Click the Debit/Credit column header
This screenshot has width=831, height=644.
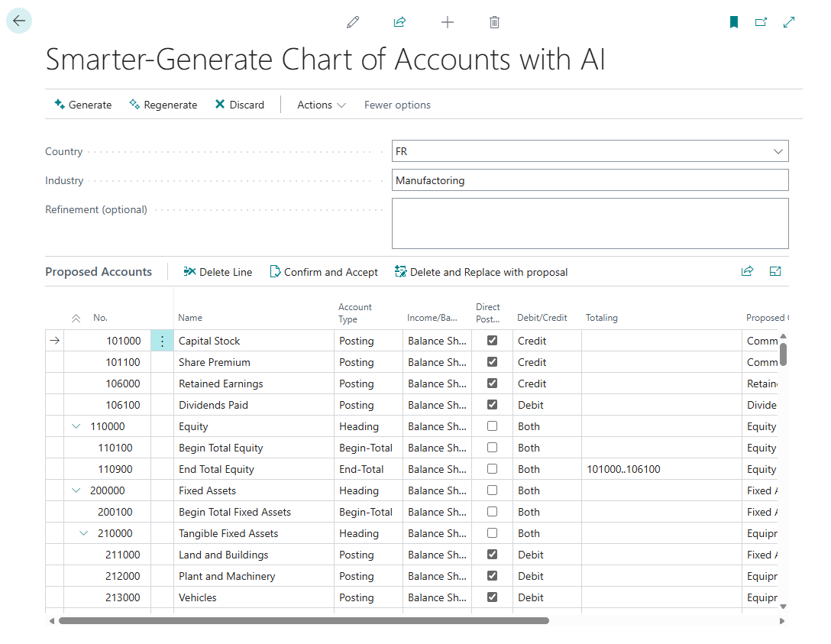click(x=542, y=318)
